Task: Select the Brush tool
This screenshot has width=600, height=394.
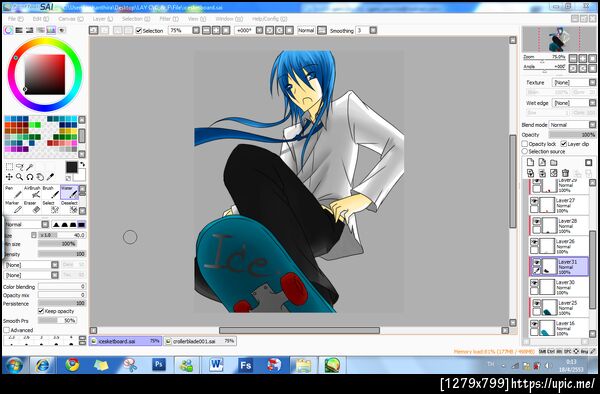Action: [x=51, y=192]
